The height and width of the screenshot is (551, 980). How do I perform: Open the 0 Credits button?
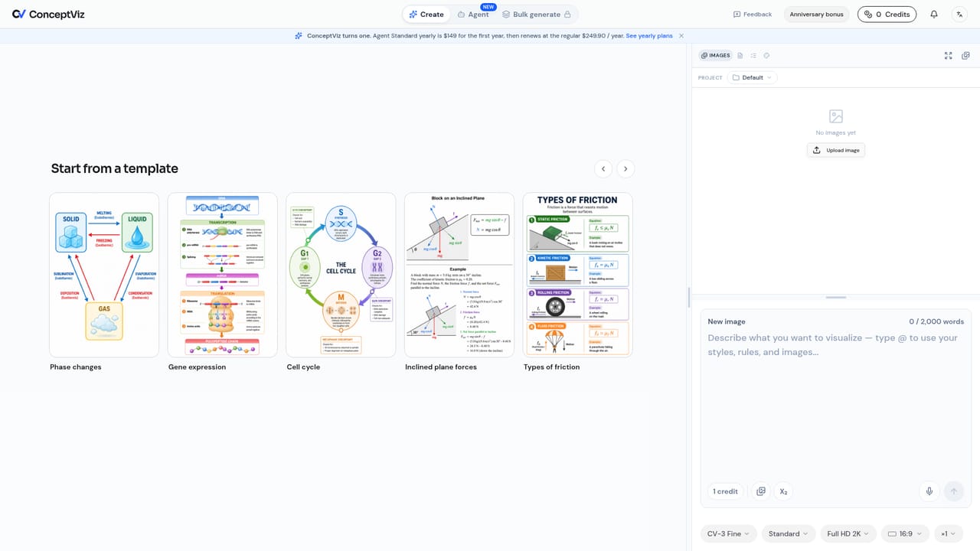pyautogui.click(x=887, y=15)
